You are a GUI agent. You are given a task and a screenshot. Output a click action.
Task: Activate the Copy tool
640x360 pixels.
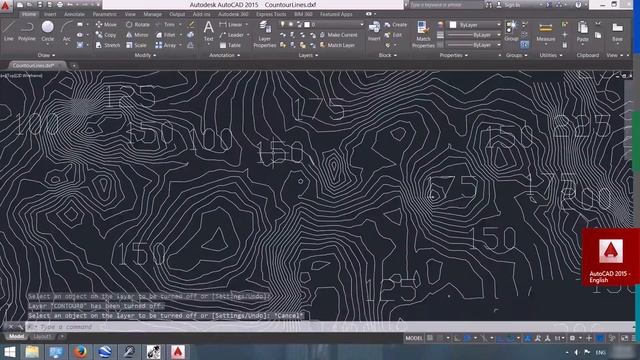coord(106,35)
